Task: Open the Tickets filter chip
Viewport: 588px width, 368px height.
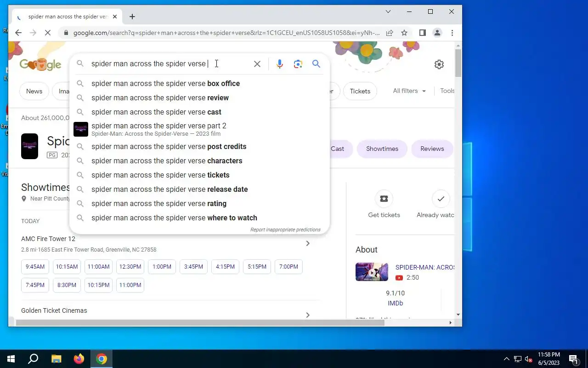Action: point(360,91)
